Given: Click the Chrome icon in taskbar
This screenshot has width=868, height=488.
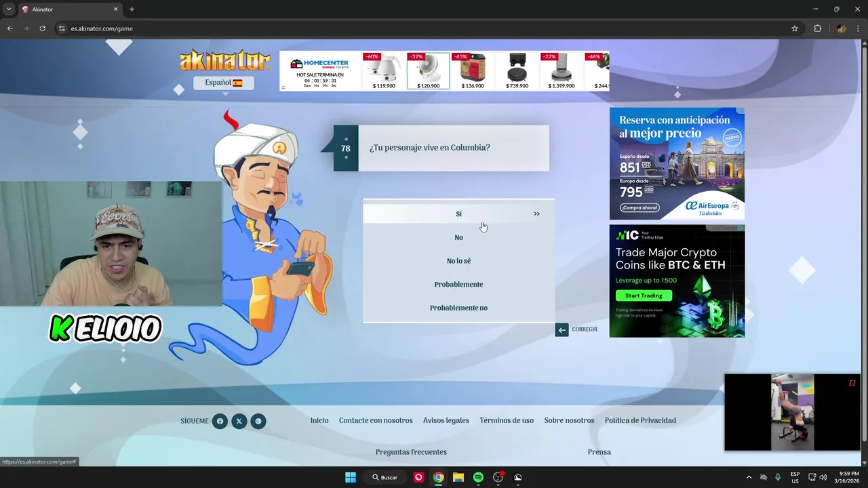Looking at the screenshot, I should point(439,477).
